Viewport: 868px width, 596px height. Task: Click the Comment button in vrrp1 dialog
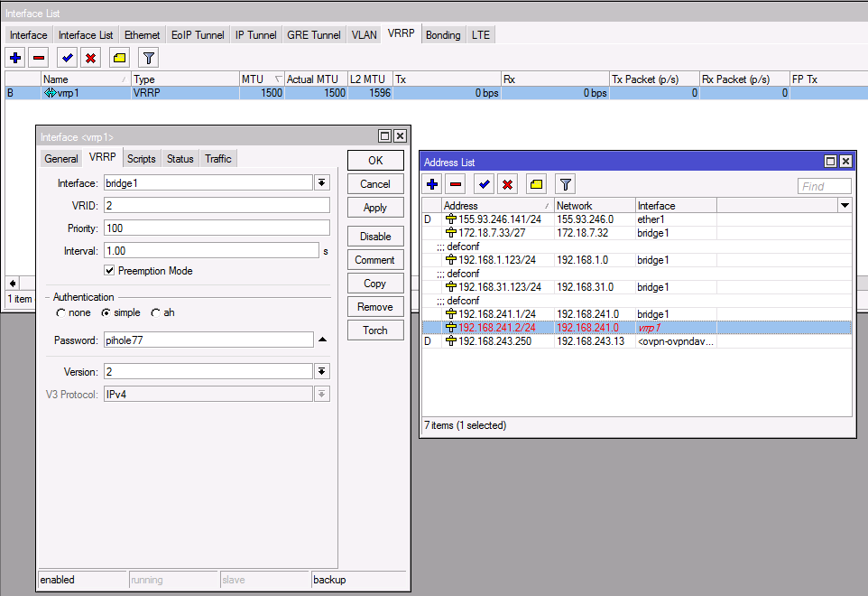[375, 260]
